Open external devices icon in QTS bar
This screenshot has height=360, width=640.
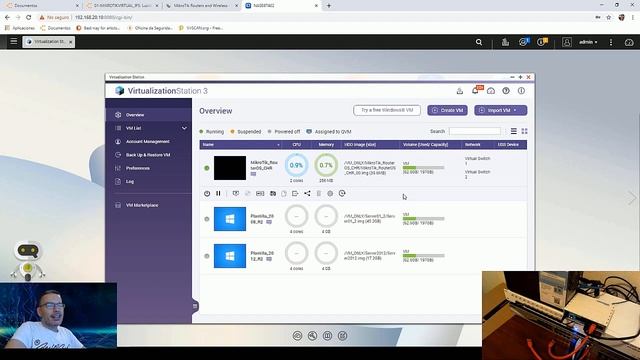coord(524,42)
